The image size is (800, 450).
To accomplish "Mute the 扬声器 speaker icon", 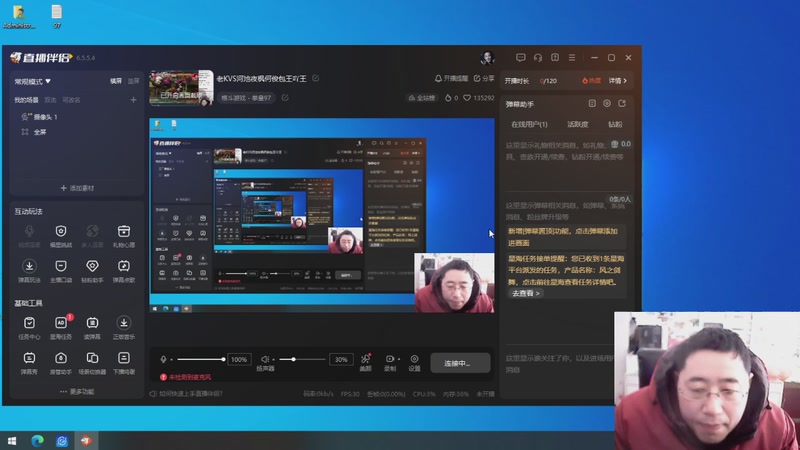I will 265,359.
